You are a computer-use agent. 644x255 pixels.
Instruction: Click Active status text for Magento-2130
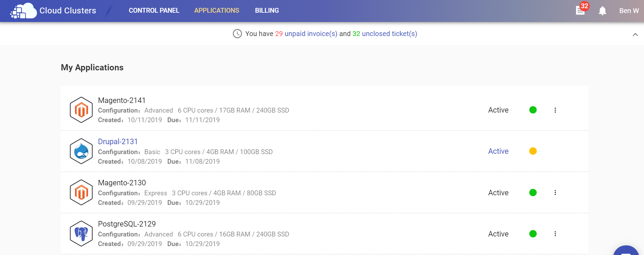498,193
